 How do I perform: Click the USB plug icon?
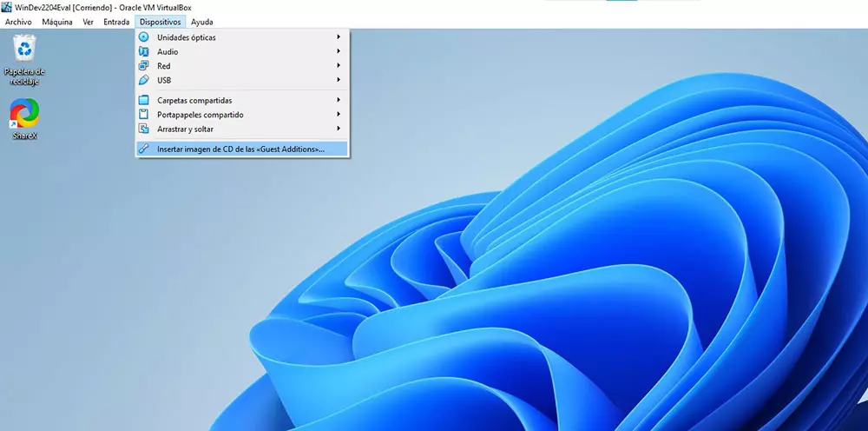[143, 80]
